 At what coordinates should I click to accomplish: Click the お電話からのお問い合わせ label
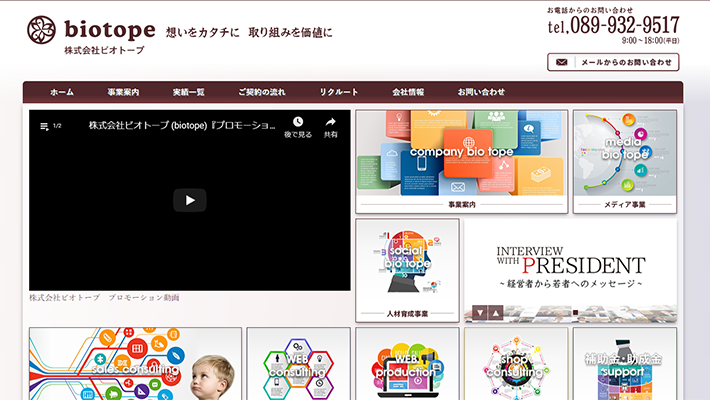[590, 10]
